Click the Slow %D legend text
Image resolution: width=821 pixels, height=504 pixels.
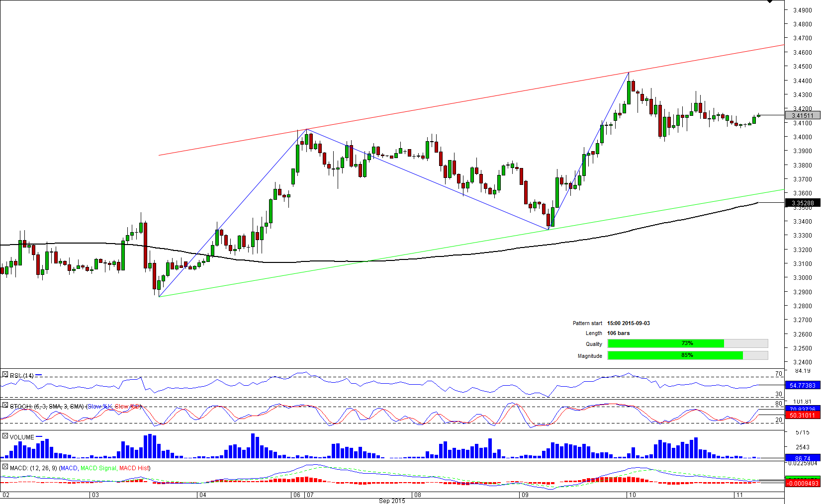tap(128, 406)
